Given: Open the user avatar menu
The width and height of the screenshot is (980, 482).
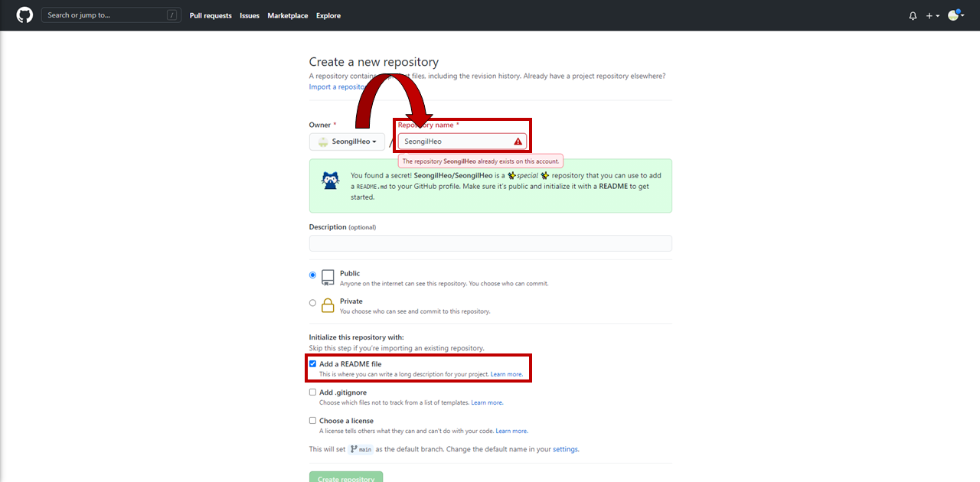Looking at the screenshot, I should pos(955,15).
